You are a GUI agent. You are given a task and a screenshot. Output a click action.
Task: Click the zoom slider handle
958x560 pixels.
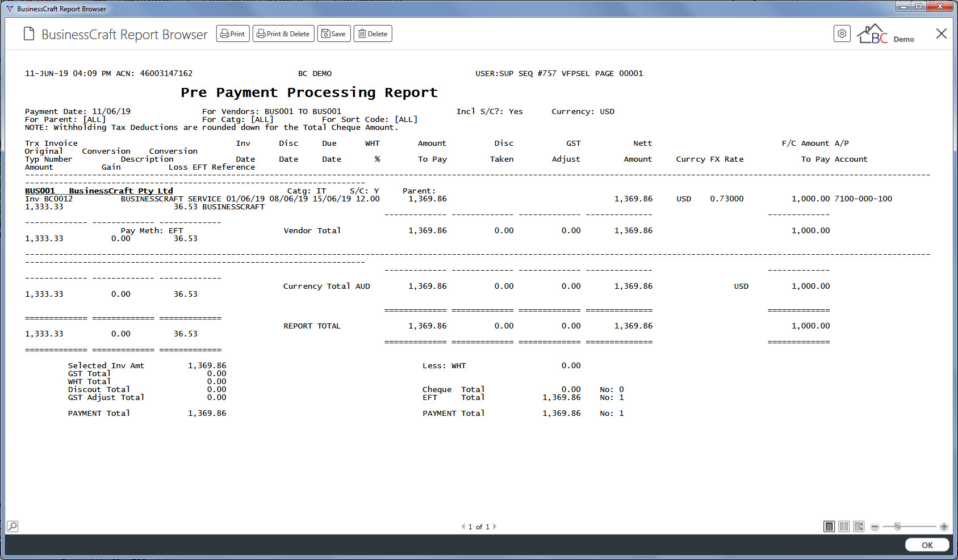[x=898, y=527]
